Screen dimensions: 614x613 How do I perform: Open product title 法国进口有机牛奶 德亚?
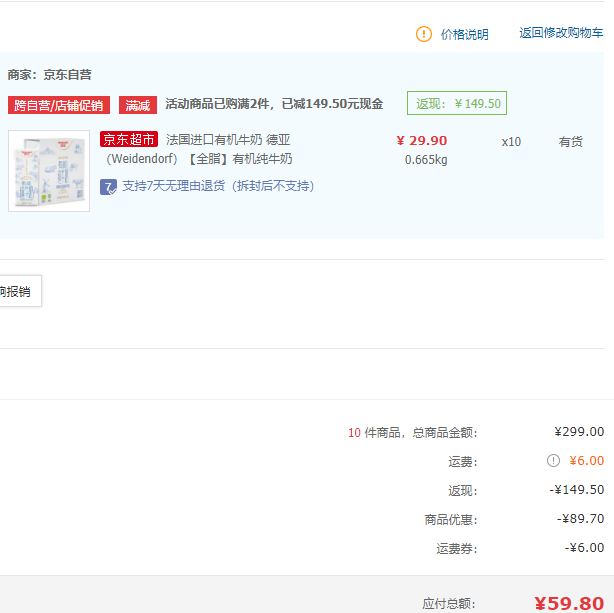tap(228, 140)
